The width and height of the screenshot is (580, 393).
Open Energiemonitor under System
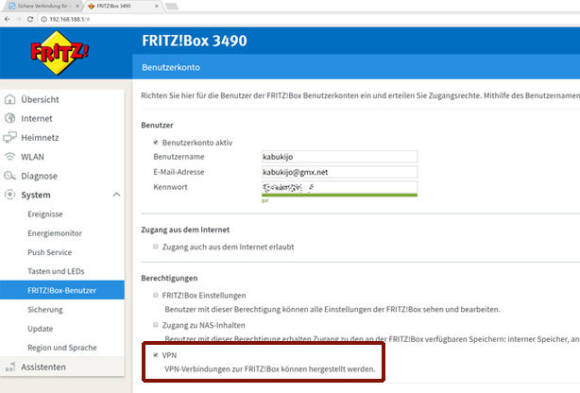55,233
